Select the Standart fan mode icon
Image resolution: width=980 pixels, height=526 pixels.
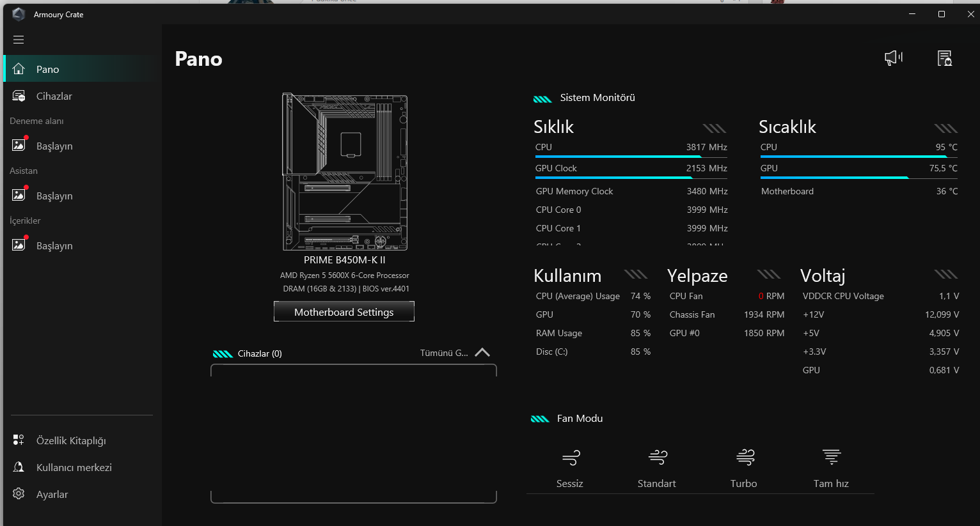tap(658, 458)
